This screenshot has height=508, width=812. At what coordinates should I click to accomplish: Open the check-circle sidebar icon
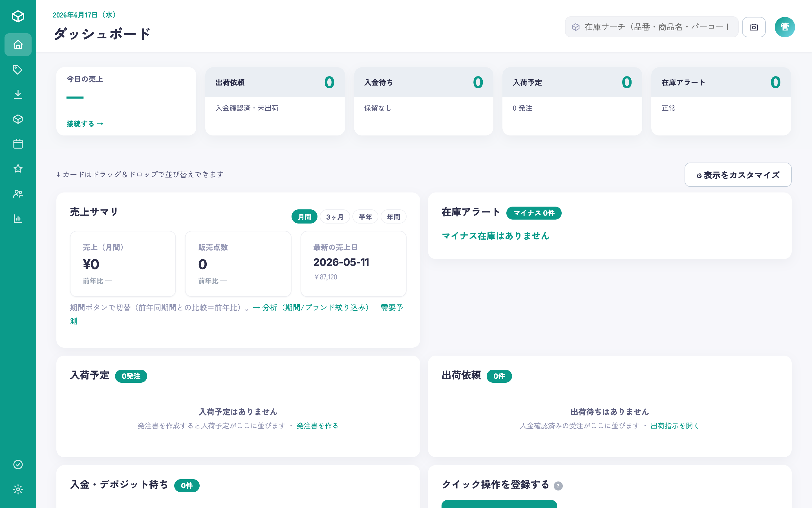(18, 464)
